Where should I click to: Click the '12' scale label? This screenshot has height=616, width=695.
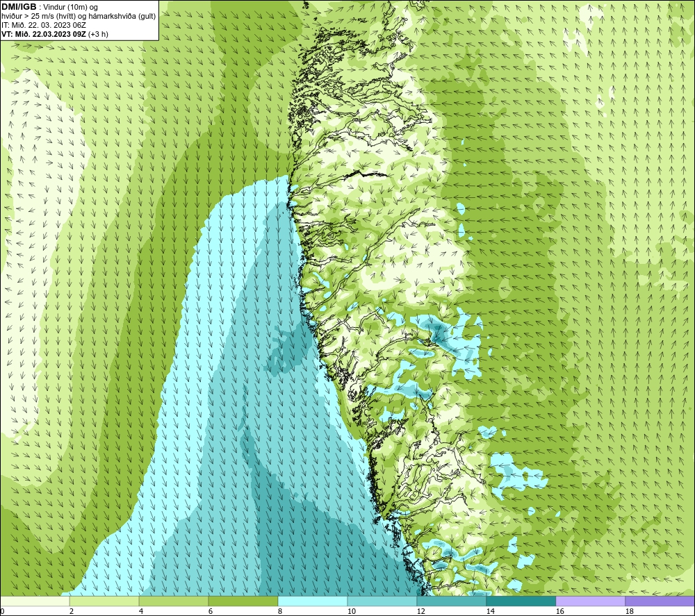point(421,612)
